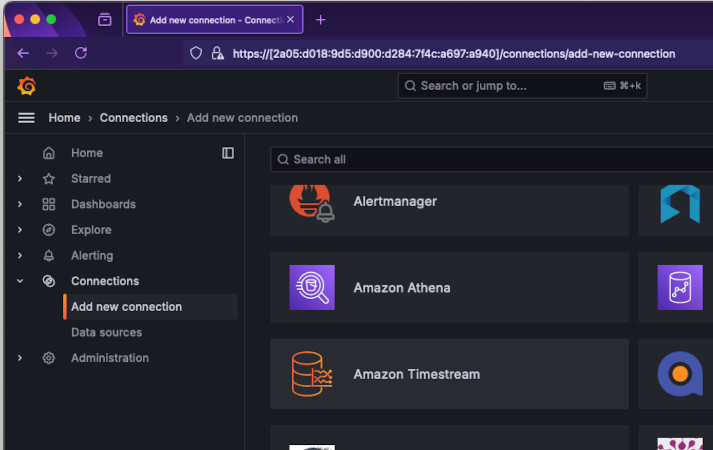This screenshot has height=450, width=713.
Task: Click the Alerting bell icon
Action: click(49, 255)
